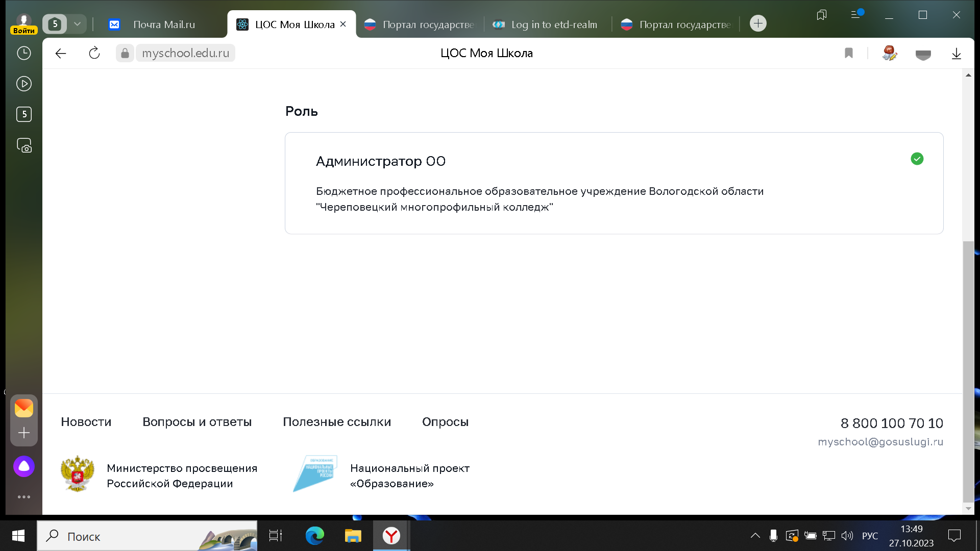
Task: Switch to Почта Mail.ru tab
Action: coord(163,24)
